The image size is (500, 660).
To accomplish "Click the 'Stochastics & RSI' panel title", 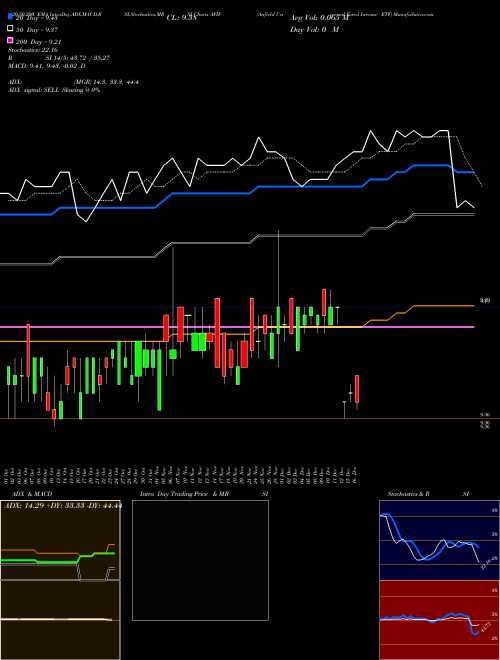I will click(428, 494).
